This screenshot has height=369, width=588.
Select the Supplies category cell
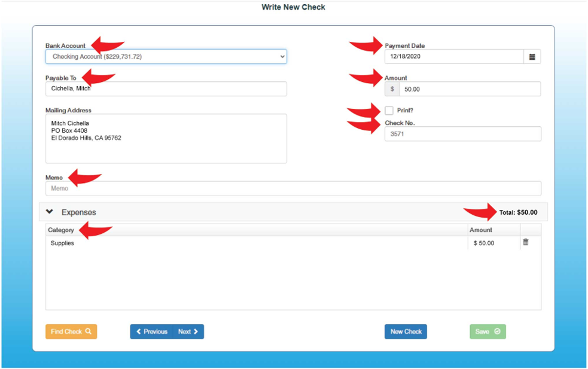pos(256,243)
